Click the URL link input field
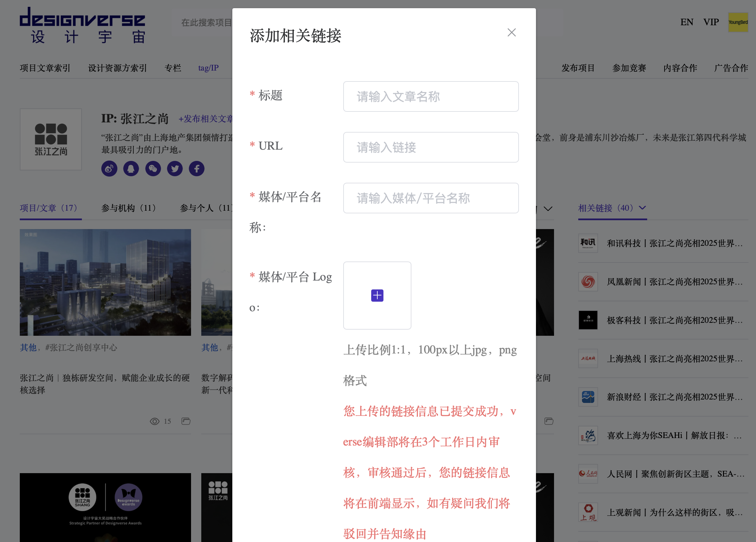This screenshot has height=542, width=756. pos(431,147)
